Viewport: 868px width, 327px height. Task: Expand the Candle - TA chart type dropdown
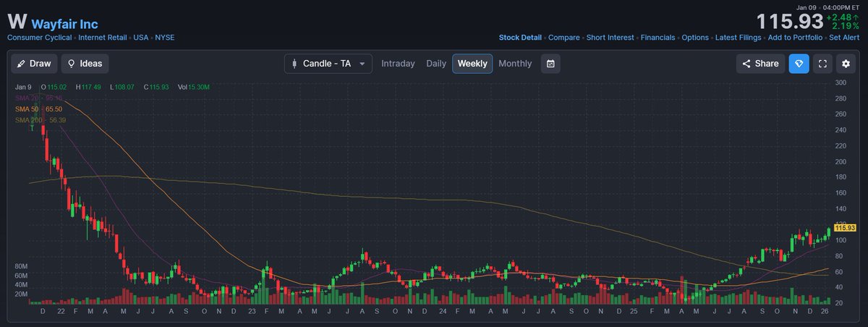tap(328, 64)
